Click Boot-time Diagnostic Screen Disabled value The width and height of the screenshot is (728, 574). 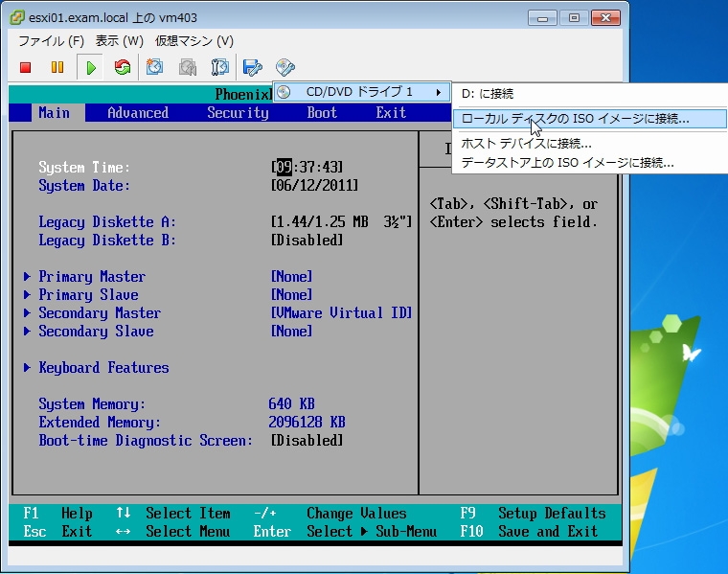pos(307,440)
